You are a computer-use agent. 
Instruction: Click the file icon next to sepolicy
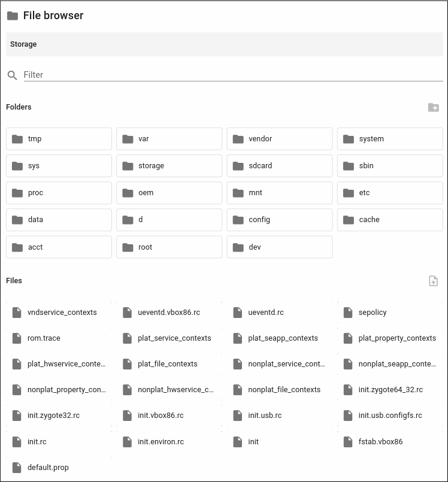pyautogui.click(x=348, y=312)
